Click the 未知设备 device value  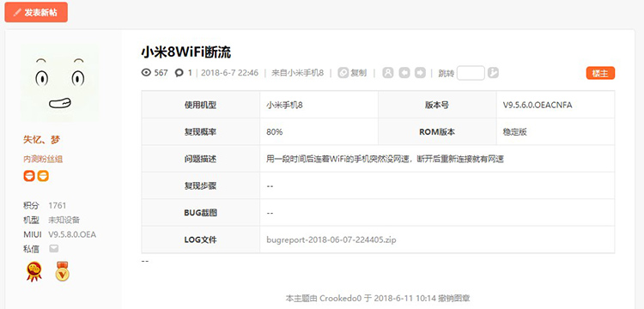(64, 220)
